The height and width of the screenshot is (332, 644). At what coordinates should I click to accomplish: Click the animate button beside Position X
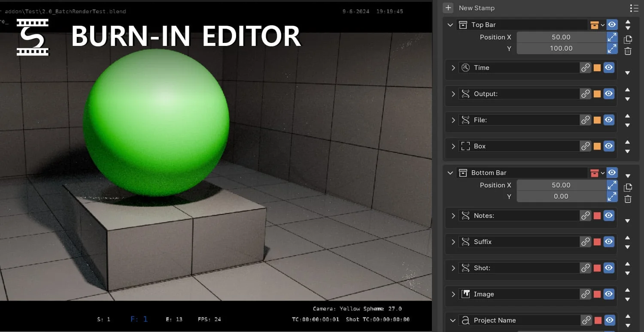(x=612, y=37)
